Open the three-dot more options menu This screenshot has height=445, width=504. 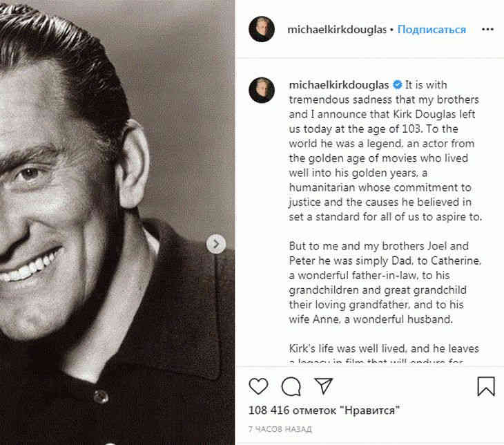(487, 30)
